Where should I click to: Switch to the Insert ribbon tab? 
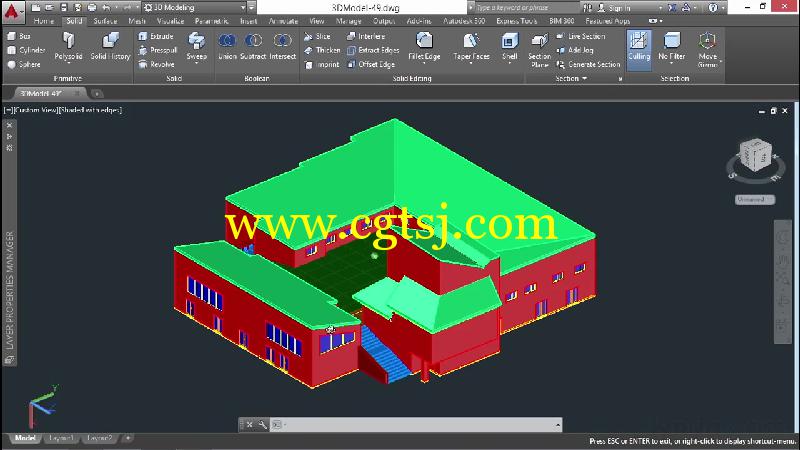[248, 21]
